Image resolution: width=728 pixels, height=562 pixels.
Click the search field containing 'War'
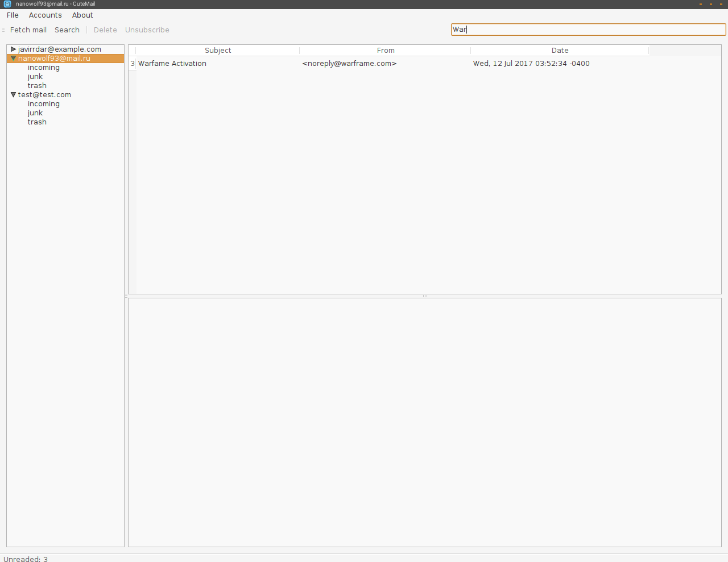[589, 30]
